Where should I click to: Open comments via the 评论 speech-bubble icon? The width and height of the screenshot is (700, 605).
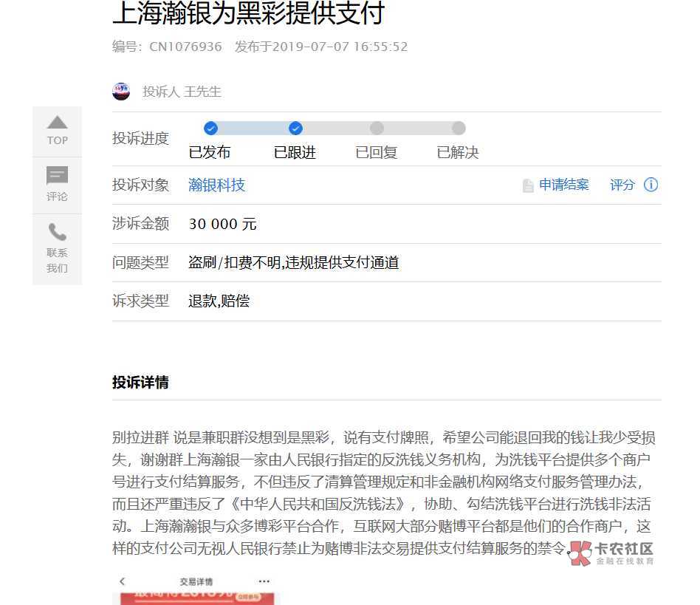point(57,176)
